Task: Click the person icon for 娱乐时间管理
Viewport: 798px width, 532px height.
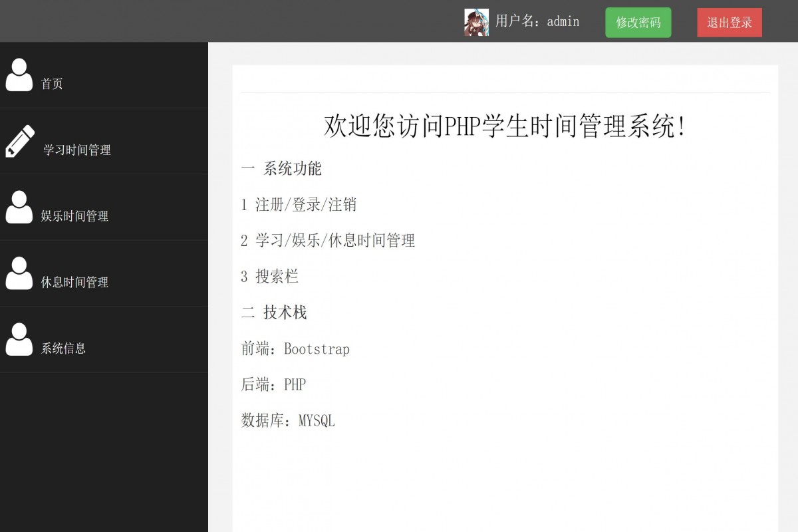Action: tap(19, 207)
